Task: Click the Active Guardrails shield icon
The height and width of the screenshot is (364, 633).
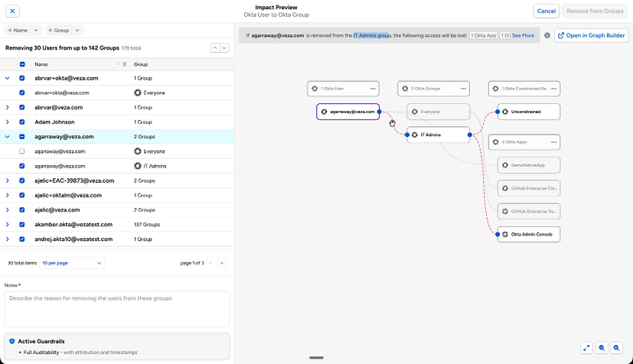Action: tap(12, 341)
